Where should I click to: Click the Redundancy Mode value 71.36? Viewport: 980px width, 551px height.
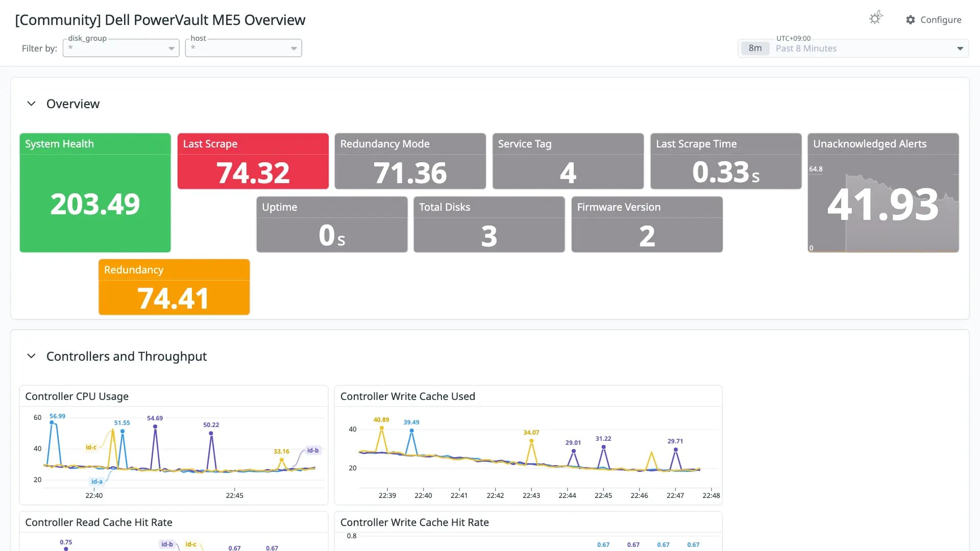pos(410,172)
